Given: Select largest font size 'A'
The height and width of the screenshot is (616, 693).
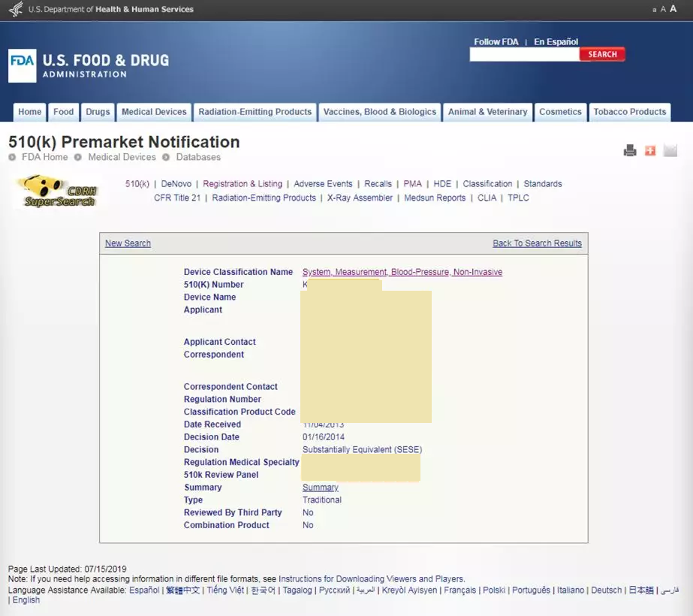Looking at the screenshot, I should click(673, 8).
